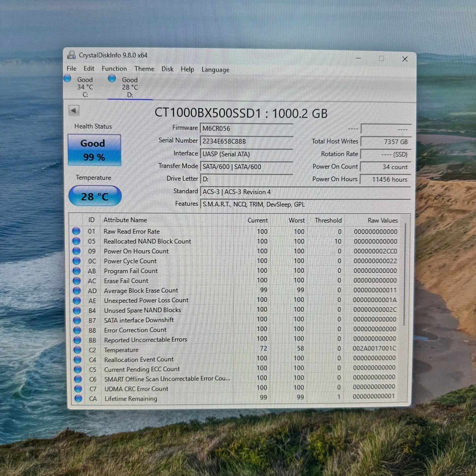Click status icon for Power On Hours Count
476x476 pixels.
[76, 251]
